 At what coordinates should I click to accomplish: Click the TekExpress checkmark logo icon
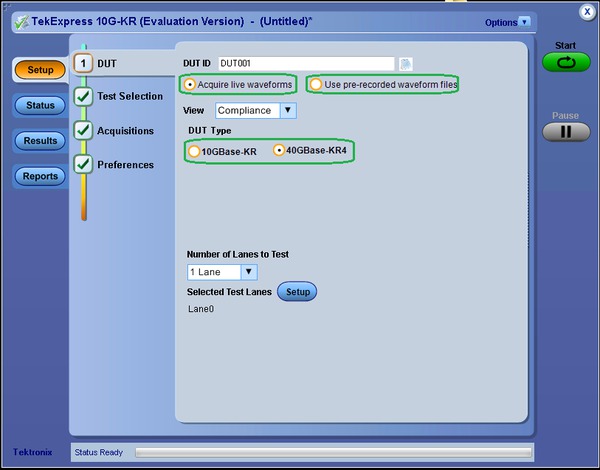(21, 22)
